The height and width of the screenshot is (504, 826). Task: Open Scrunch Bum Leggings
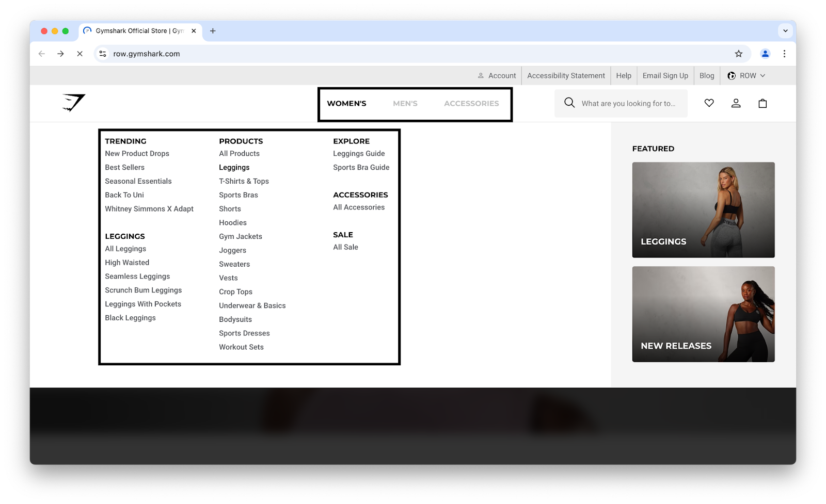[x=143, y=290]
